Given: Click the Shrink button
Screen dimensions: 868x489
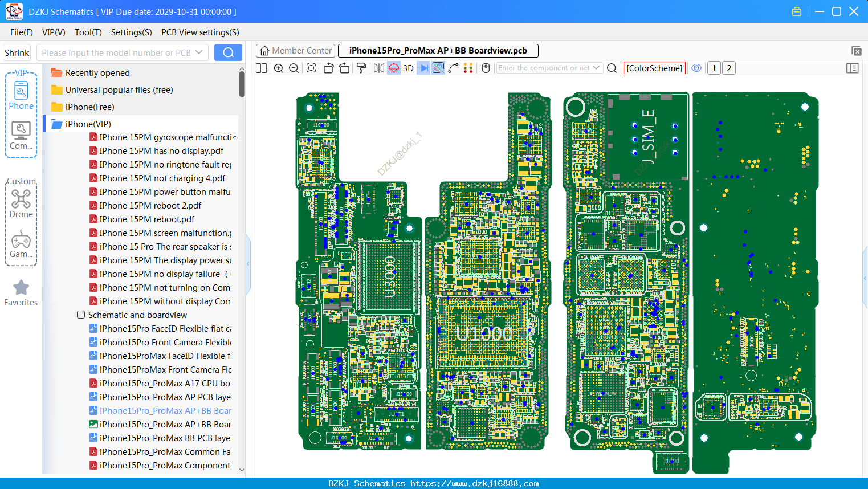Looking at the screenshot, I should pos(17,52).
